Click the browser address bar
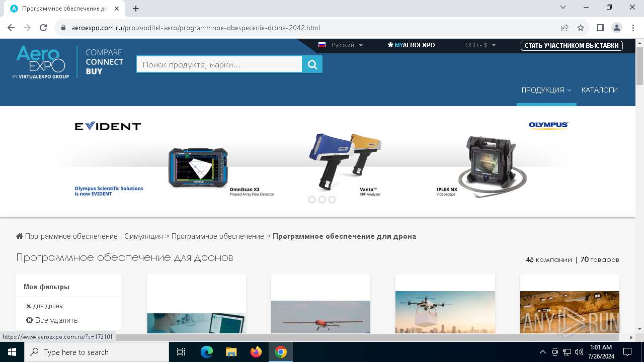The height and width of the screenshot is (362, 644). point(307,28)
